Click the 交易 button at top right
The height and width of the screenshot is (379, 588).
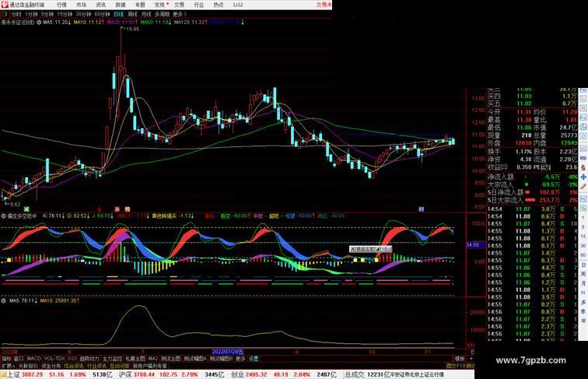pos(324,5)
